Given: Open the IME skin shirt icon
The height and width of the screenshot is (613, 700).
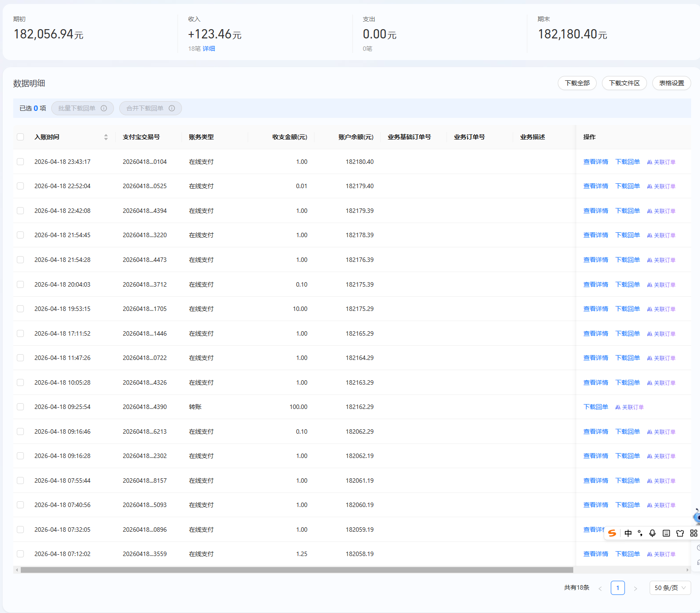Looking at the screenshot, I should coord(680,533).
